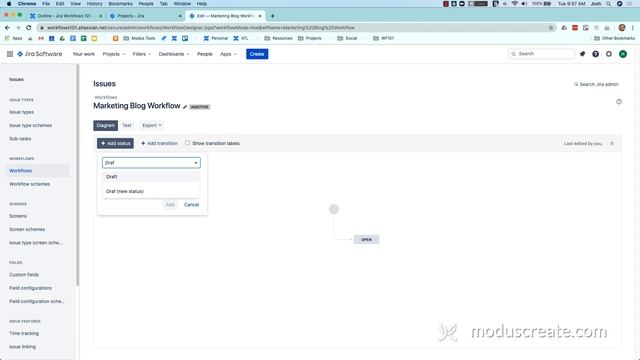The width and height of the screenshot is (640, 360).
Task: Click the OPEN status node in diagram
Action: [366, 240]
